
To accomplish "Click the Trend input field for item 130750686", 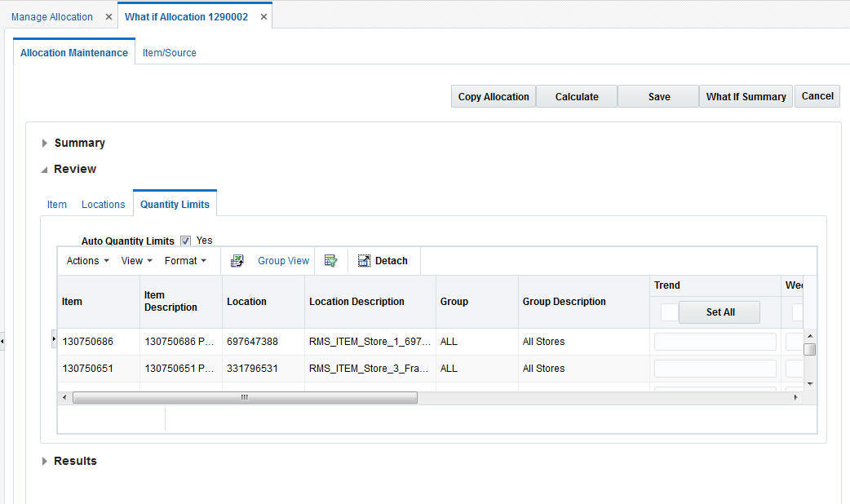I will tap(715, 341).
